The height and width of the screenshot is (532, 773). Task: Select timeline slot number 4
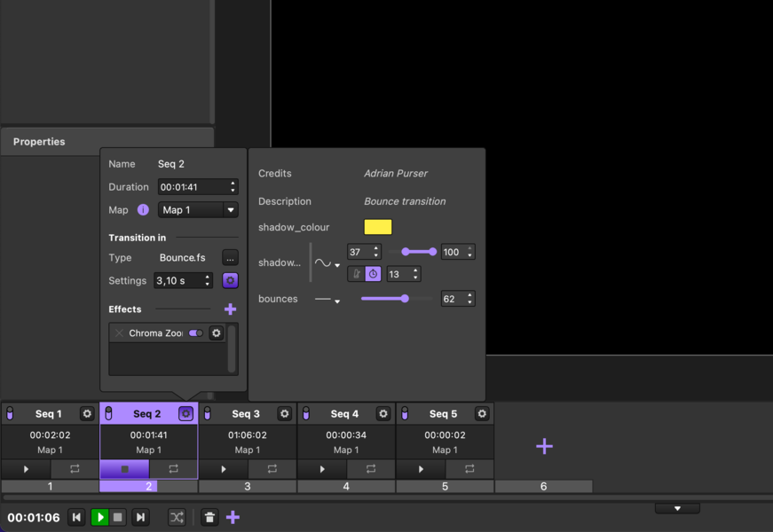[x=346, y=486]
